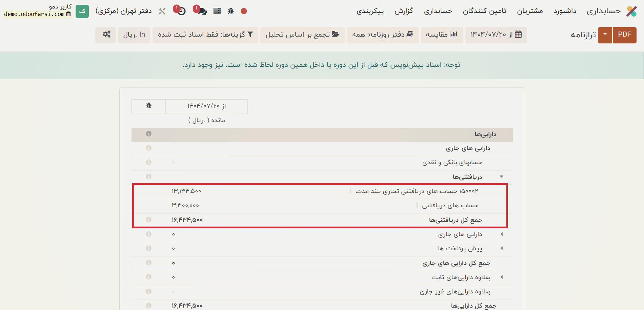Click the PDF export button
644x310 pixels.
(x=624, y=35)
